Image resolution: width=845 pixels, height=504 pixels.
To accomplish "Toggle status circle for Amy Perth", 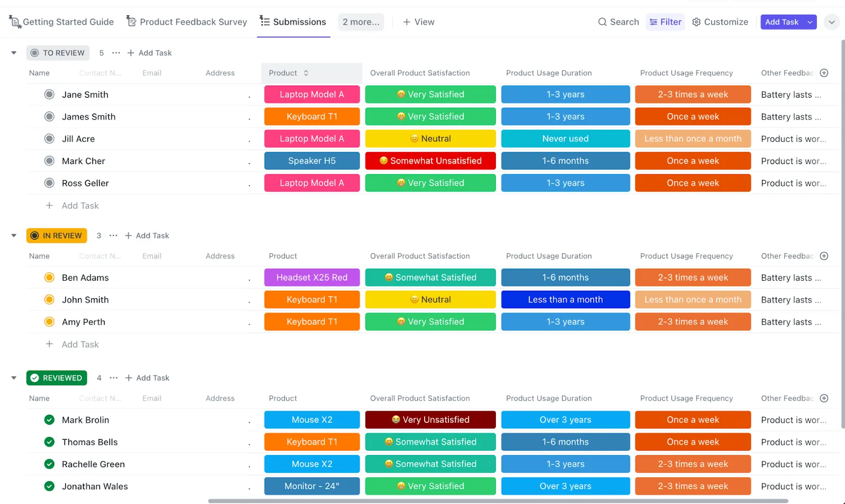I will [49, 322].
